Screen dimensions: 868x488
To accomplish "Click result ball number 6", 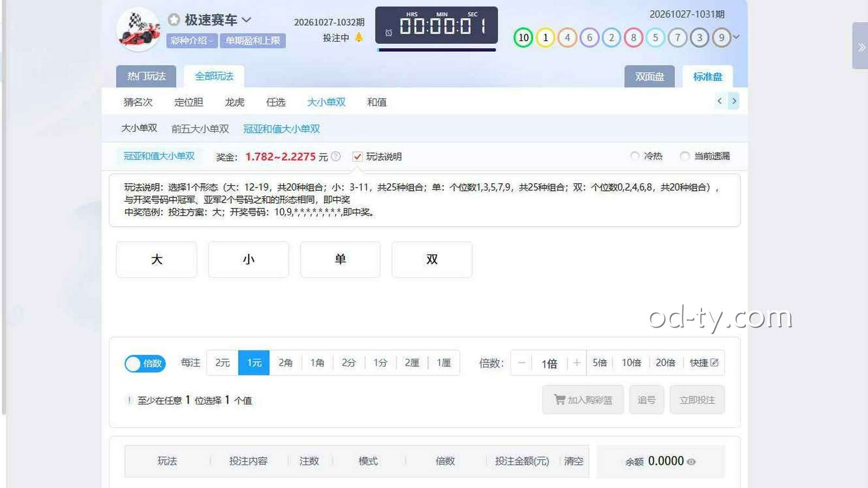I will (x=589, y=37).
